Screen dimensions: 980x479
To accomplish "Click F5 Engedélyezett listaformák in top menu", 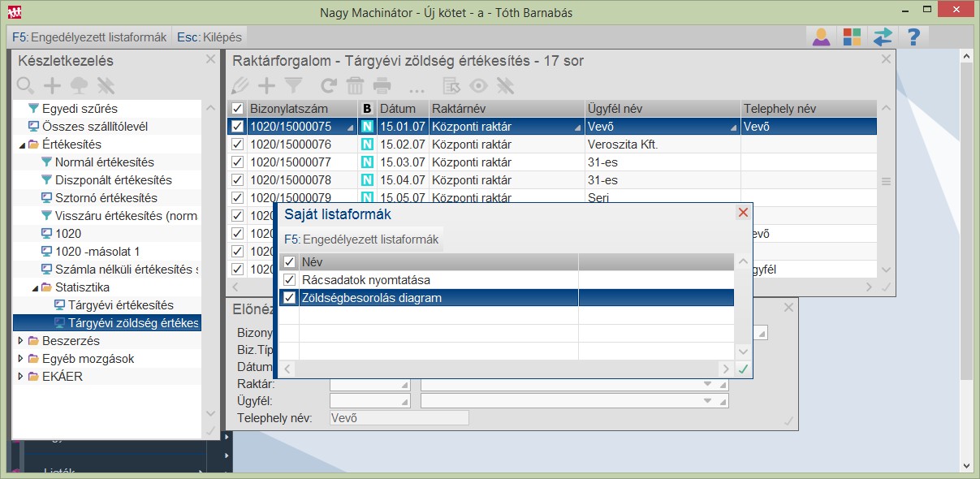I will click(x=89, y=37).
